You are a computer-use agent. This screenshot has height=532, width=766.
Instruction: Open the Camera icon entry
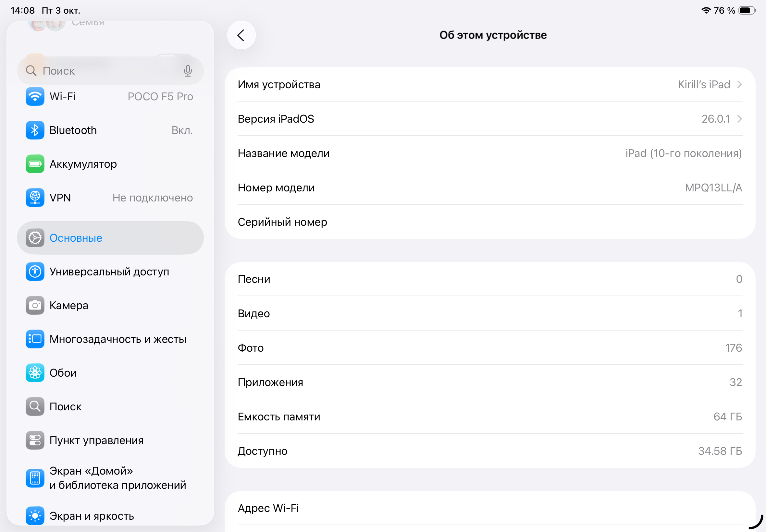coord(35,305)
